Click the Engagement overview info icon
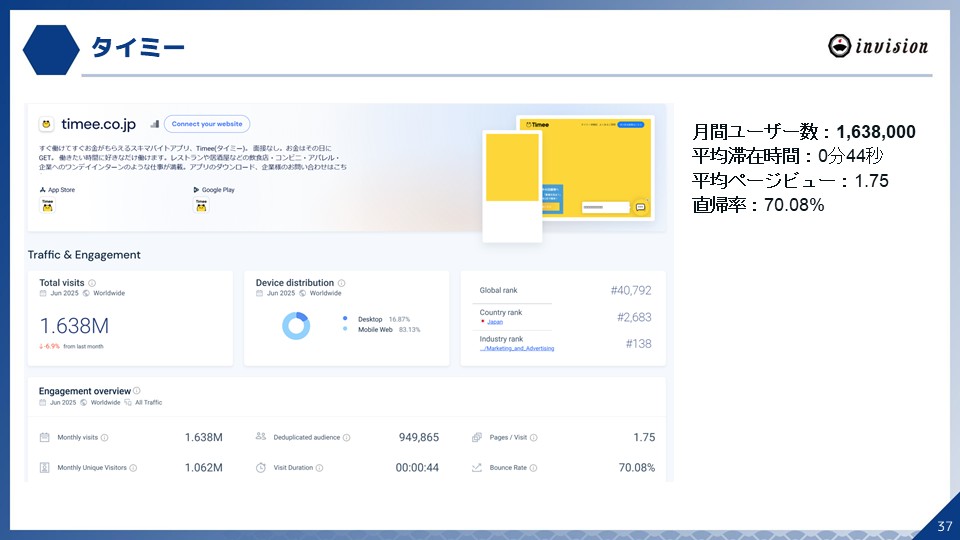Screen dimensions: 960x540 tap(137, 391)
